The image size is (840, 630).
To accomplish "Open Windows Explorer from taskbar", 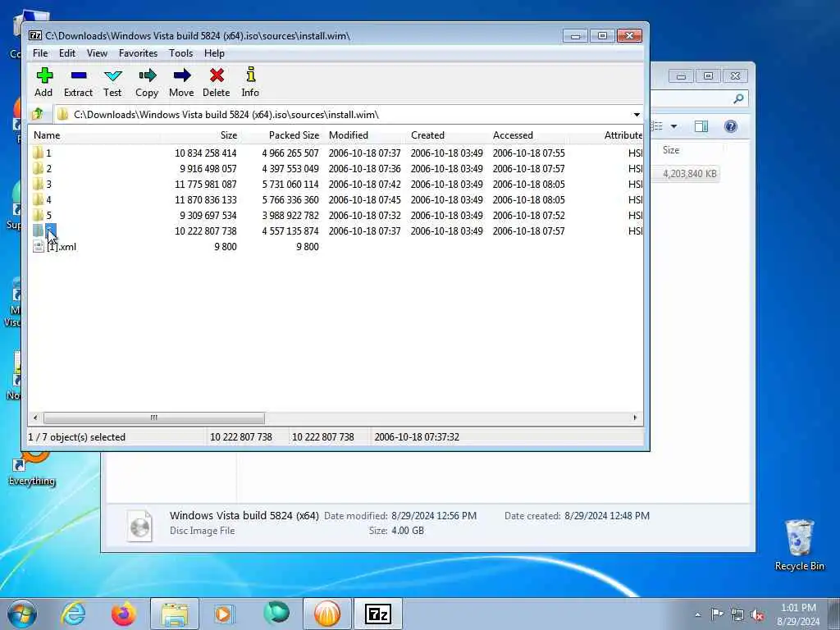I will click(x=175, y=614).
